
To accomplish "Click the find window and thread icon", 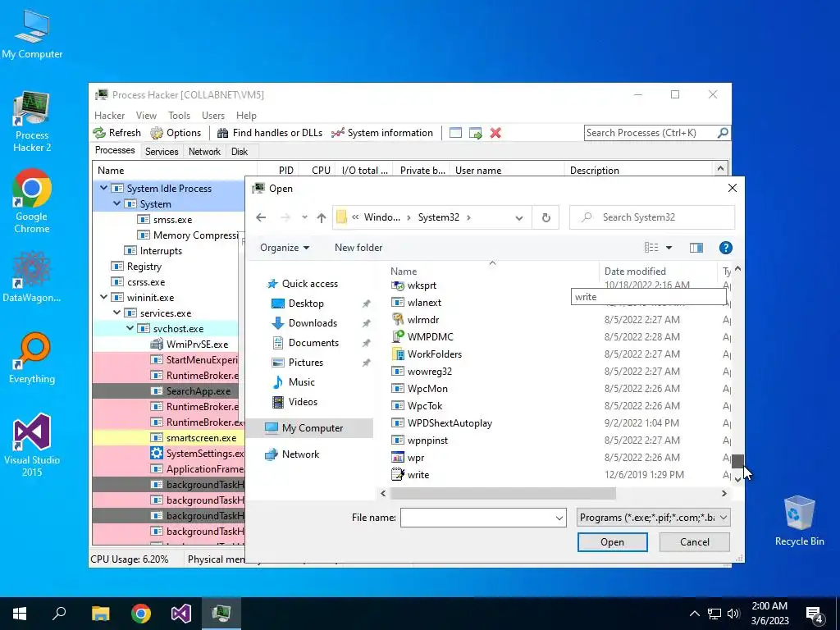I will [475, 133].
